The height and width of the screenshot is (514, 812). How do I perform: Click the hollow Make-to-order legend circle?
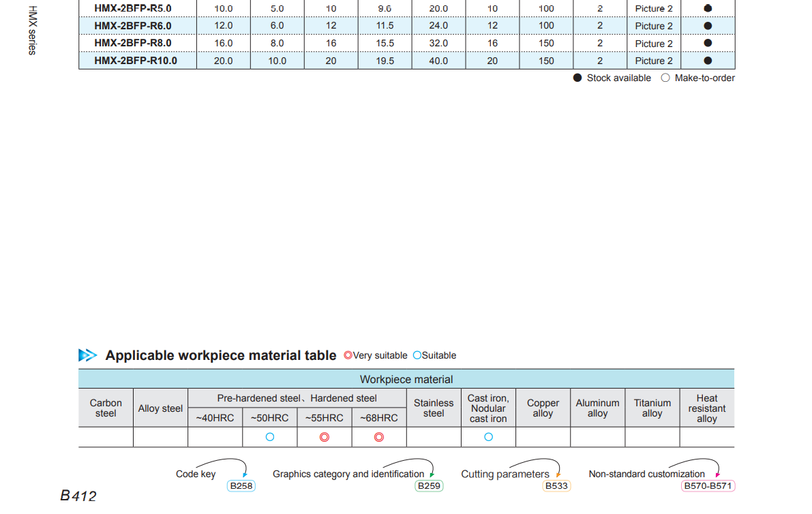pos(665,78)
